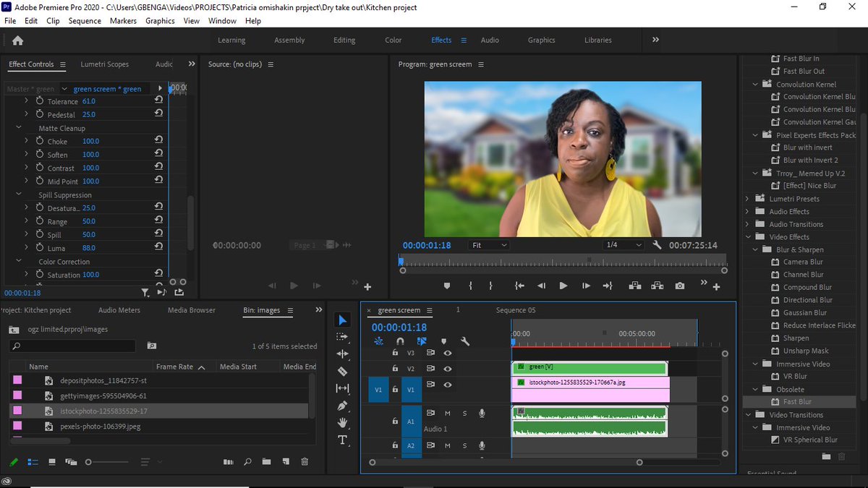Open the Sequence menu
Viewport: 868px width, 488px height.
85,21
